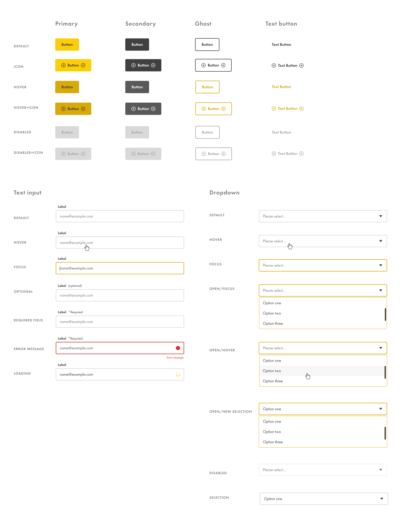The height and width of the screenshot is (532, 404).
Task: Click the yellow-outlined Ghost hover Button
Action: click(x=207, y=87)
